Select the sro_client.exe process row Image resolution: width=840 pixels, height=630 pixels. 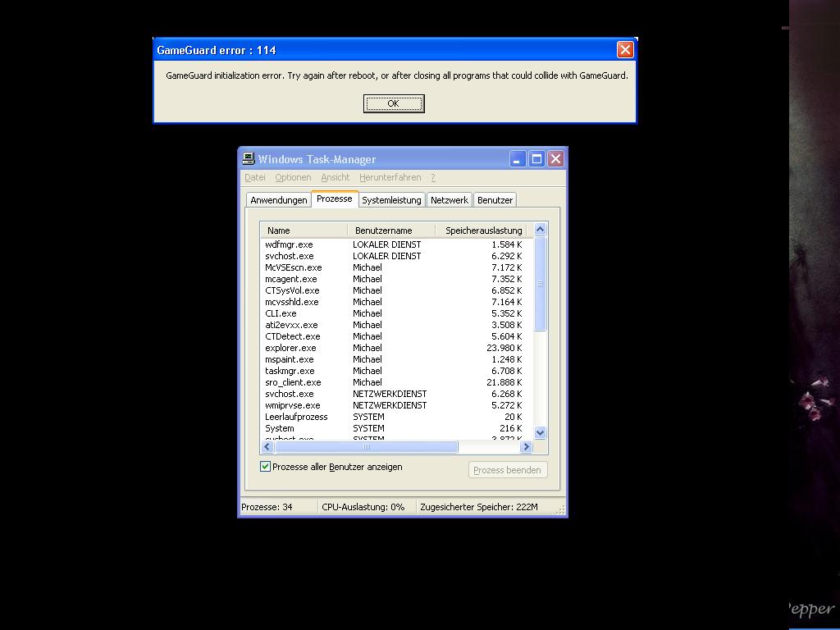293,382
